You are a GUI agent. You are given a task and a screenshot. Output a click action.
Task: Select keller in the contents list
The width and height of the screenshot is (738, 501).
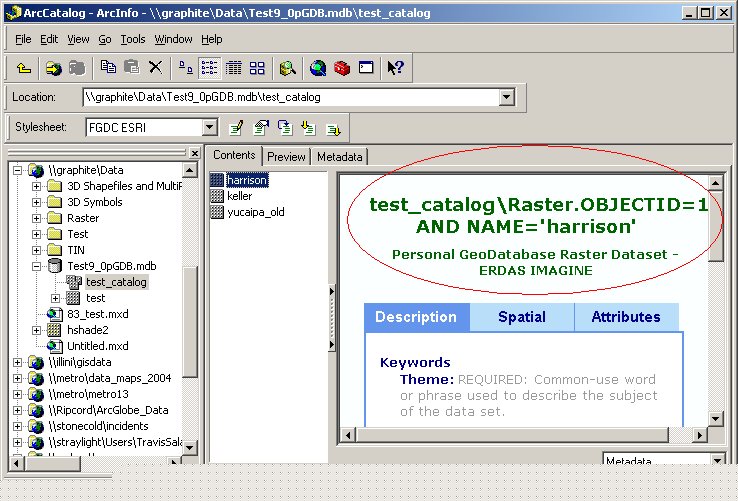[240, 196]
